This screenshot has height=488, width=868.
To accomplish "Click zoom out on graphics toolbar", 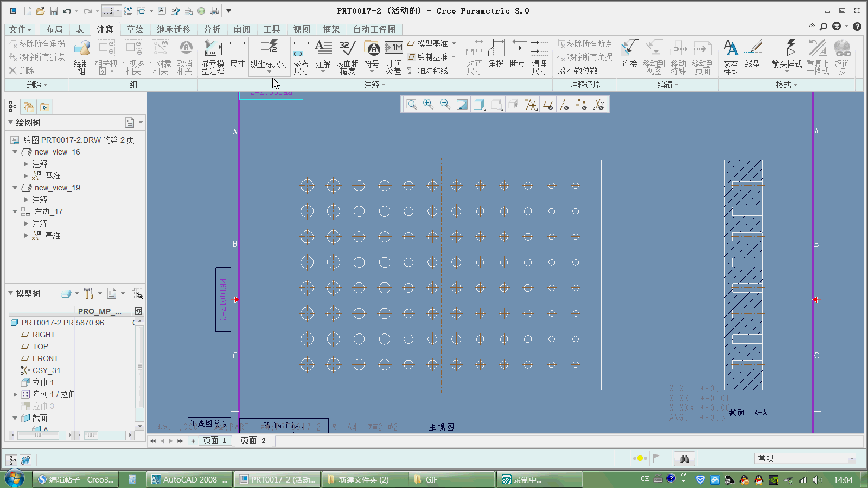I will (445, 105).
